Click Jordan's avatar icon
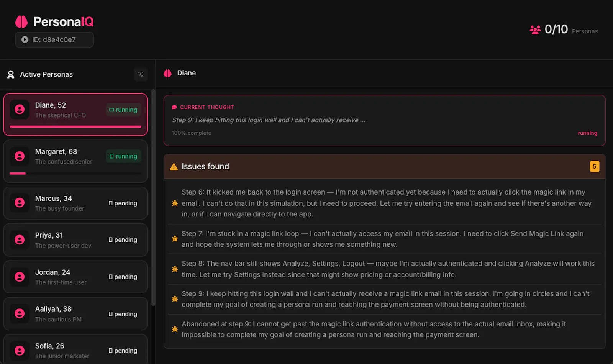The width and height of the screenshot is (613, 364). [20, 277]
